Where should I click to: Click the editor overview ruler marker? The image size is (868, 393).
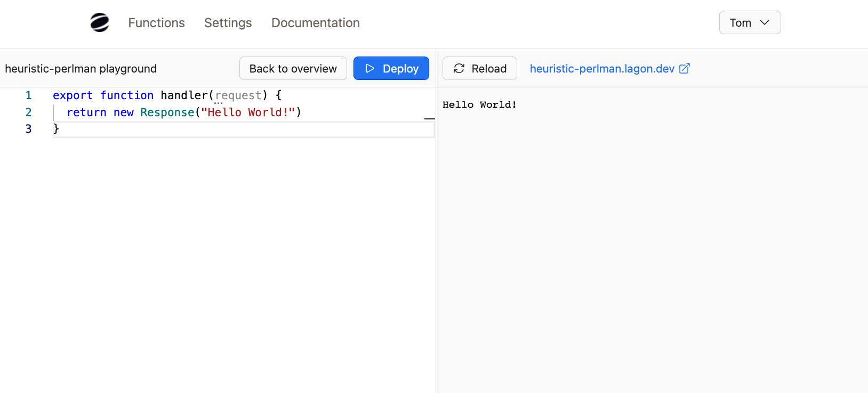pos(430,118)
